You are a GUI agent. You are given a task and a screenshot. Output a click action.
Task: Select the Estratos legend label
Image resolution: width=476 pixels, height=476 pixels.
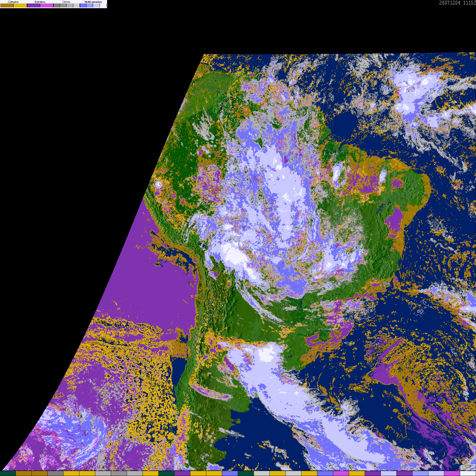click(x=40, y=2)
